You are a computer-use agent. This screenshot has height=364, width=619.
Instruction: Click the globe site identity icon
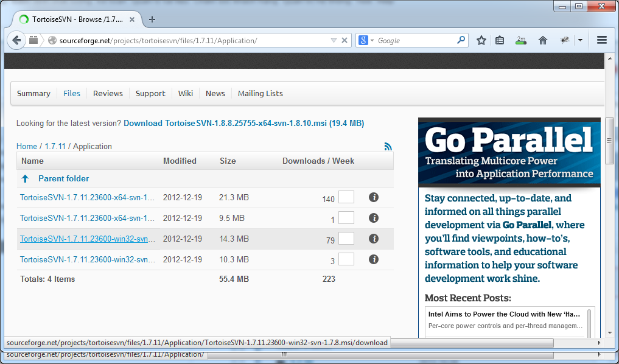pyautogui.click(x=52, y=40)
